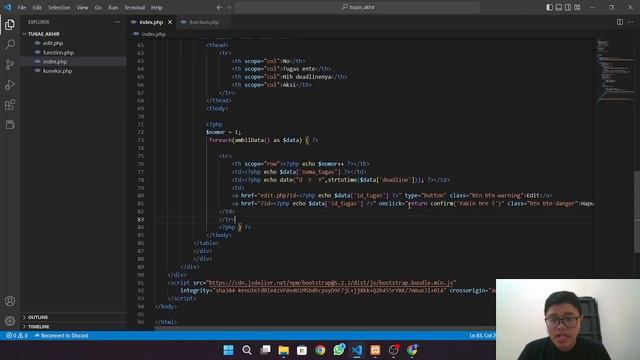Click the tugas_akhir command center search box
Screen dimensions: 640x360
(x=358, y=7)
